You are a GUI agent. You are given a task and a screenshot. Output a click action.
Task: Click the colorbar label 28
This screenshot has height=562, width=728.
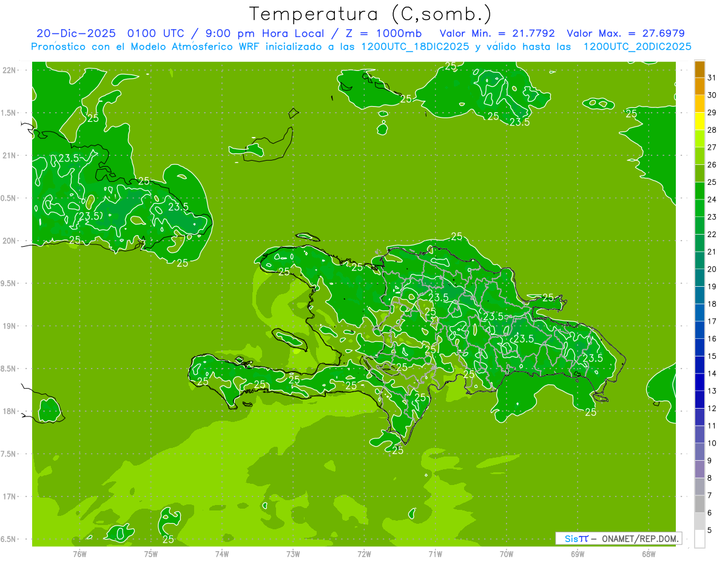tap(712, 130)
